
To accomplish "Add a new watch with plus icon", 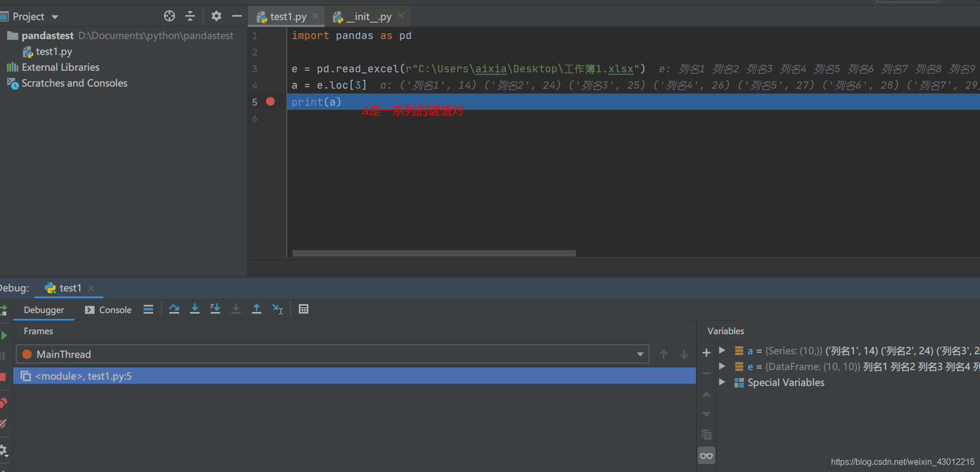I will click(x=706, y=353).
